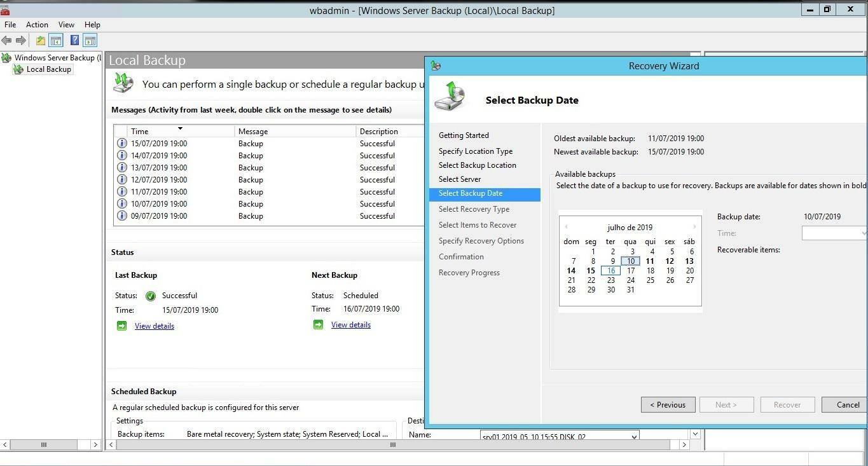The width and height of the screenshot is (868, 466).
Task: Click the wbadmin app icon in title bar
Action: 5,10
